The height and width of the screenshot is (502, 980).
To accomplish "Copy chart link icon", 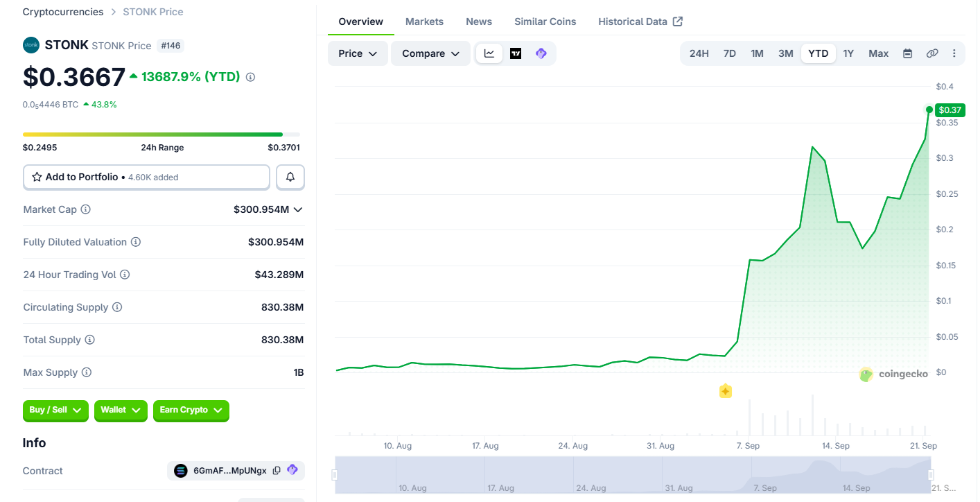I will pyautogui.click(x=932, y=53).
